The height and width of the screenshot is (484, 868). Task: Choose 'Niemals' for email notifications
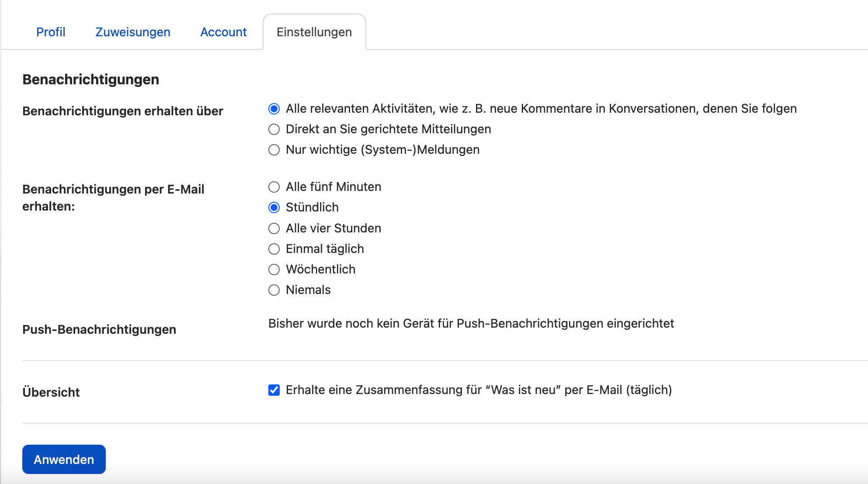coord(274,290)
